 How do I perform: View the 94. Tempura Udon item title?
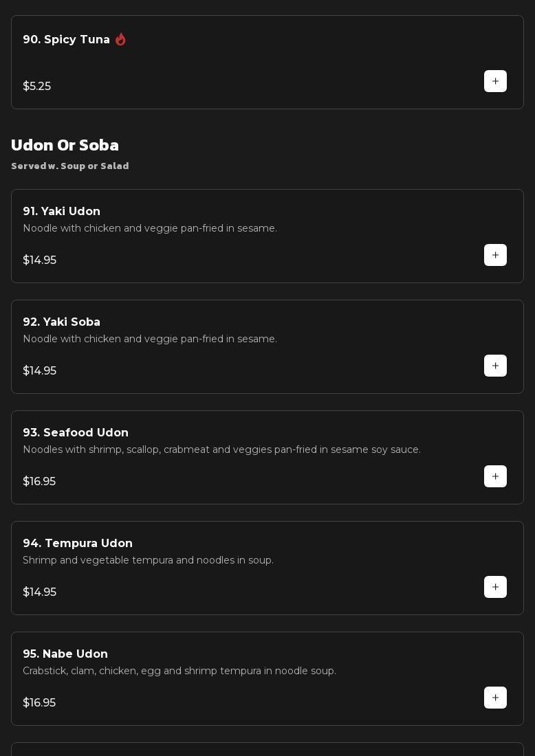click(78, 544)
